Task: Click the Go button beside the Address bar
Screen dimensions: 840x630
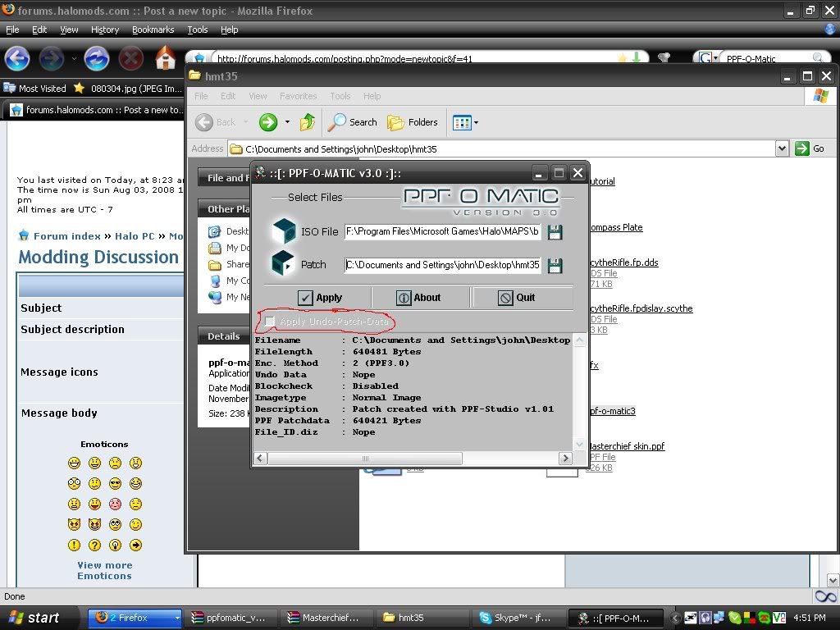Action: [810, 148]
